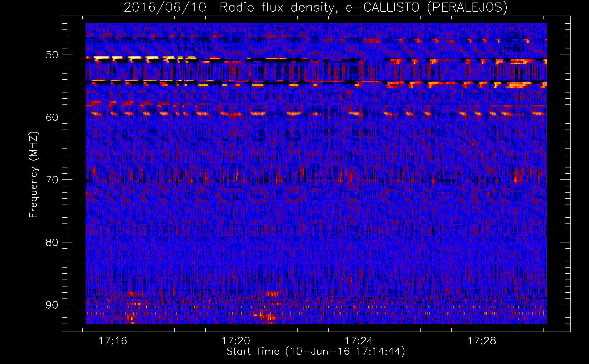Click the 90 frequency tick label
This screenshot has width=589, height=364.
click(x=52, y=305)
